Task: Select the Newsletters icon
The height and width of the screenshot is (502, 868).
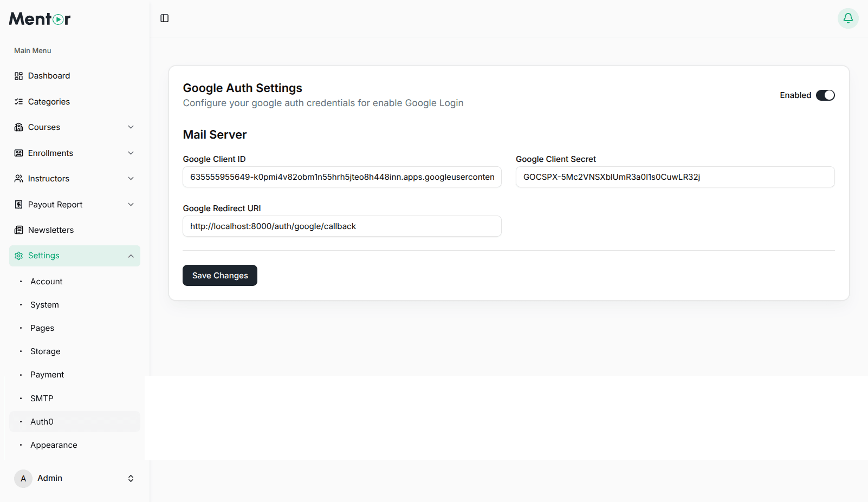Action: [x=18, y=230]
